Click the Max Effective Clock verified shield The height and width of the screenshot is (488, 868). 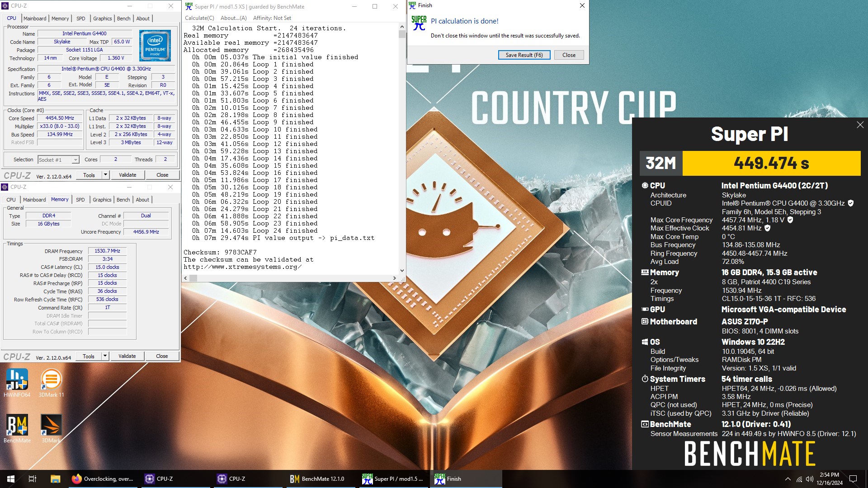click(767, 228)
